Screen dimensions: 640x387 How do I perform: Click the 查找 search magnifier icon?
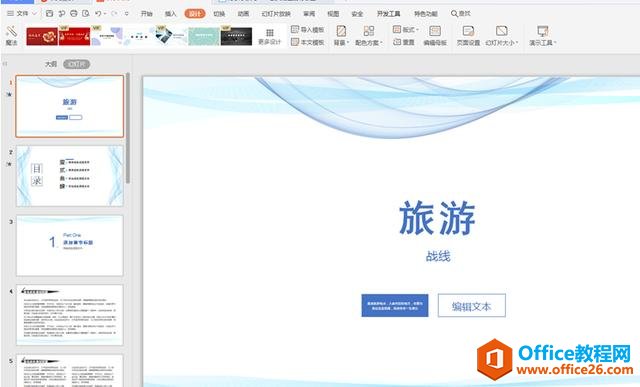point(454,13)
